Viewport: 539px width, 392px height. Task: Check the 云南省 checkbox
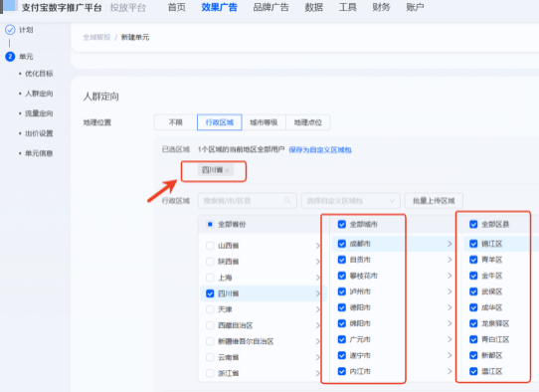210,357
